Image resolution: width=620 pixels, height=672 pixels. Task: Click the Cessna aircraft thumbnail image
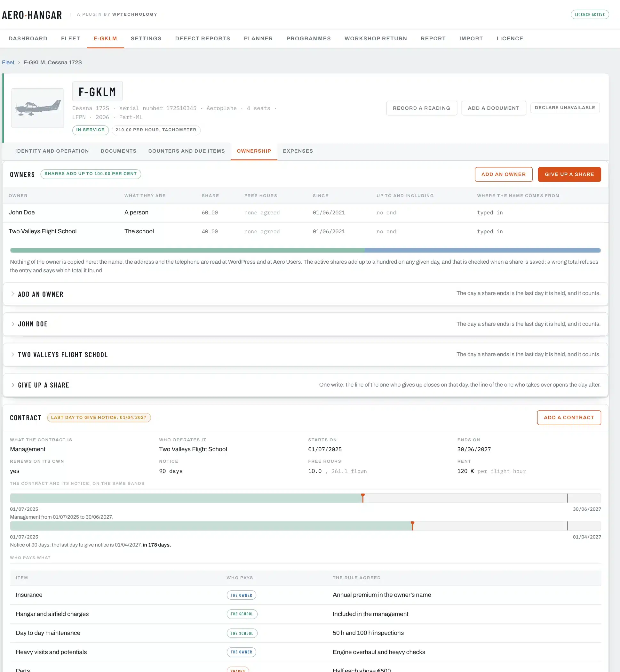pyautogui.click(x=37, y=108)
